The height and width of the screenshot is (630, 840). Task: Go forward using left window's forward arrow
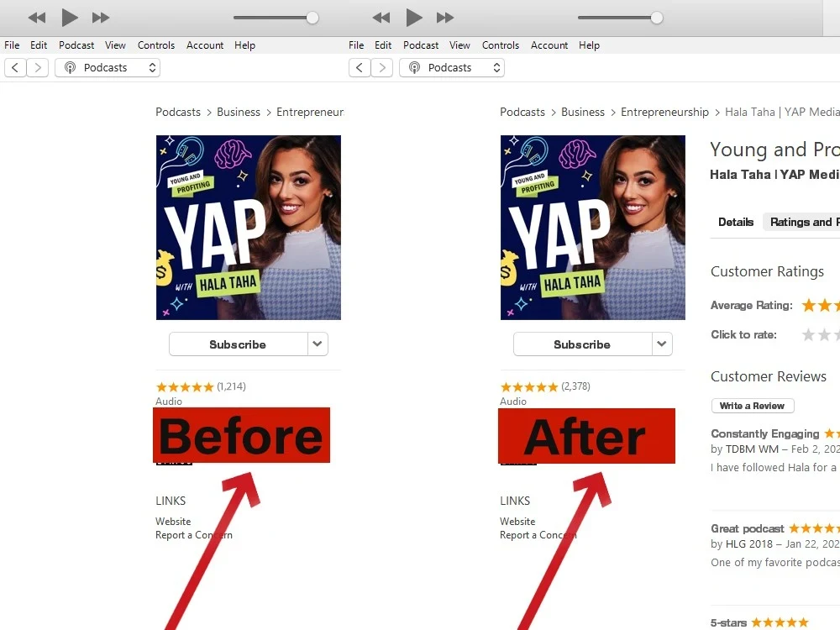point(38,67)
